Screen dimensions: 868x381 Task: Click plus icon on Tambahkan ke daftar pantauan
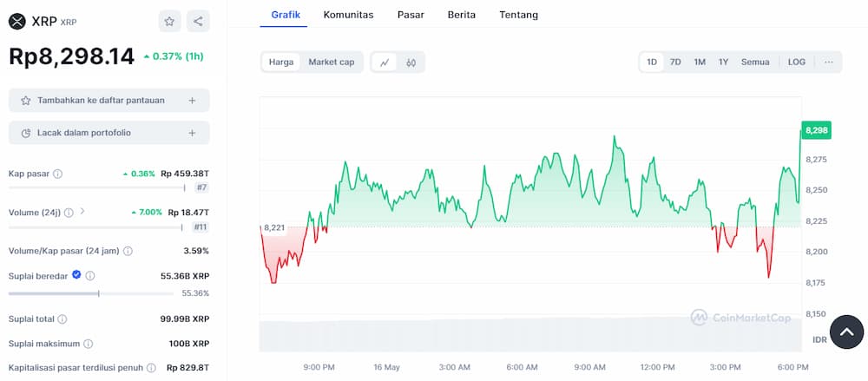click(x=192, y=100)
